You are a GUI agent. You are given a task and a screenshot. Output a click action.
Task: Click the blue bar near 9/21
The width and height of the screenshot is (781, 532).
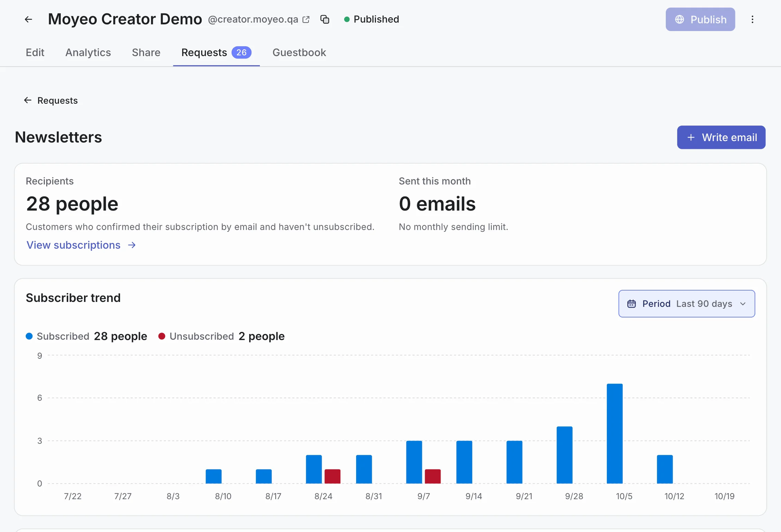coord(515,462)
